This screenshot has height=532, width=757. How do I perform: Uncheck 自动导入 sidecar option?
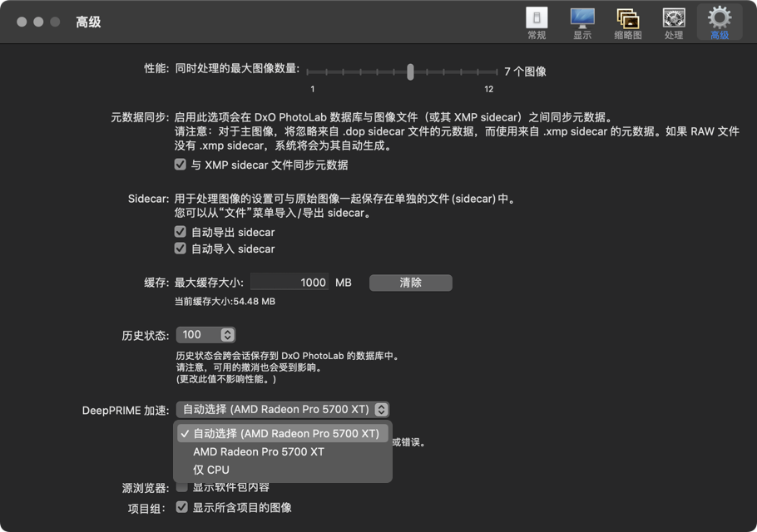(x=180, y=249)
